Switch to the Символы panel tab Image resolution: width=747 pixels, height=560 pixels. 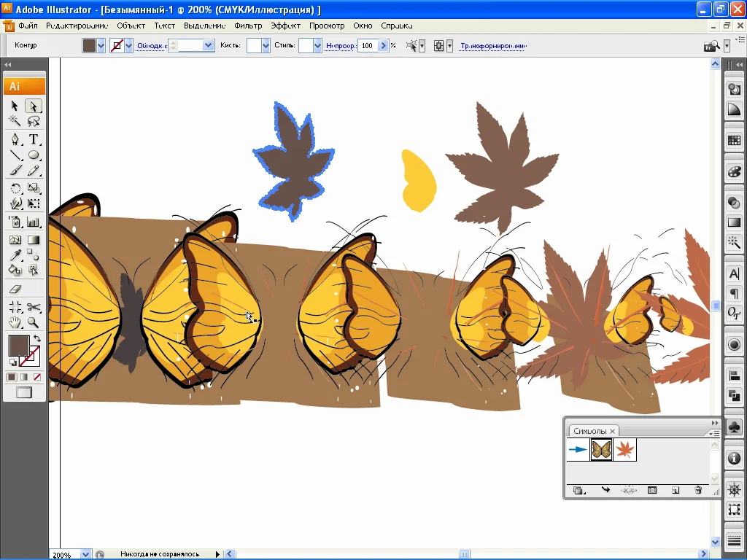coord(589,431)
